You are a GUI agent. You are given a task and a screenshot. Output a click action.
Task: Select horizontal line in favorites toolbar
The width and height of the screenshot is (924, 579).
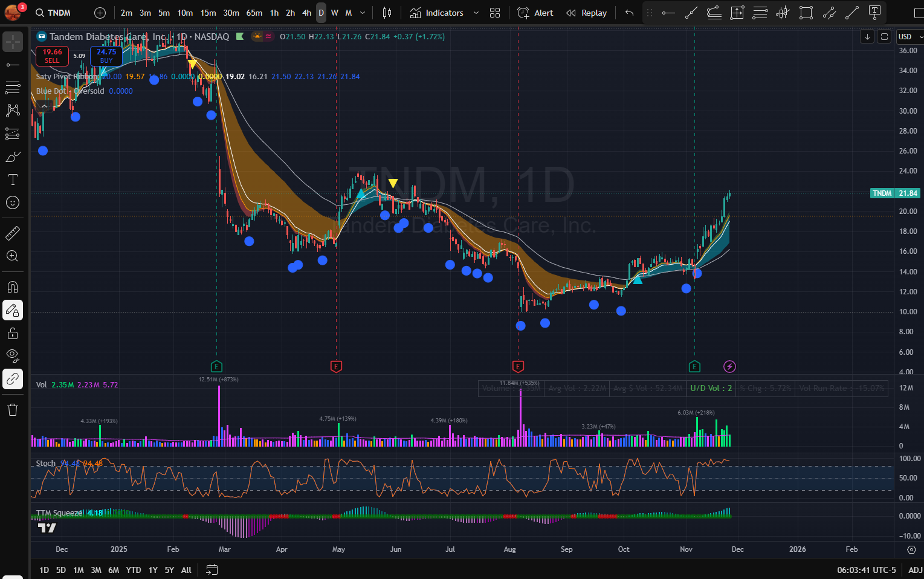[x=668, y=13]
